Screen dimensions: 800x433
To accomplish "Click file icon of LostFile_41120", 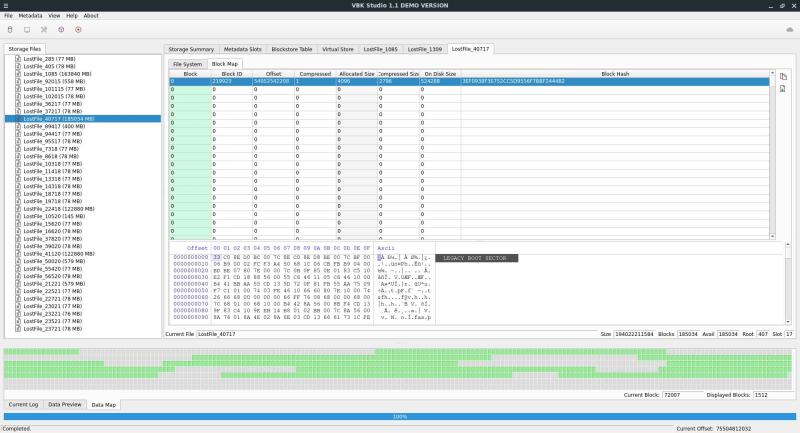I will coord(18,253).
